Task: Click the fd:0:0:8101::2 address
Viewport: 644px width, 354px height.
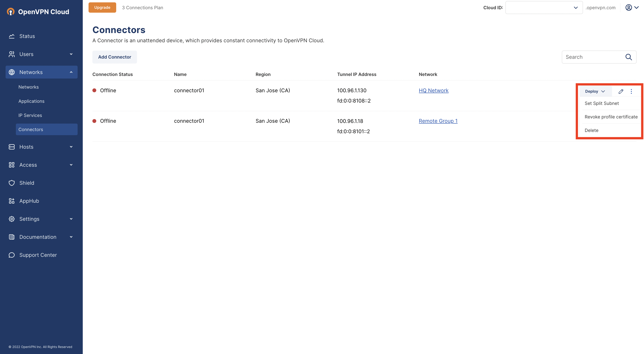Action: tap(353, 131)
